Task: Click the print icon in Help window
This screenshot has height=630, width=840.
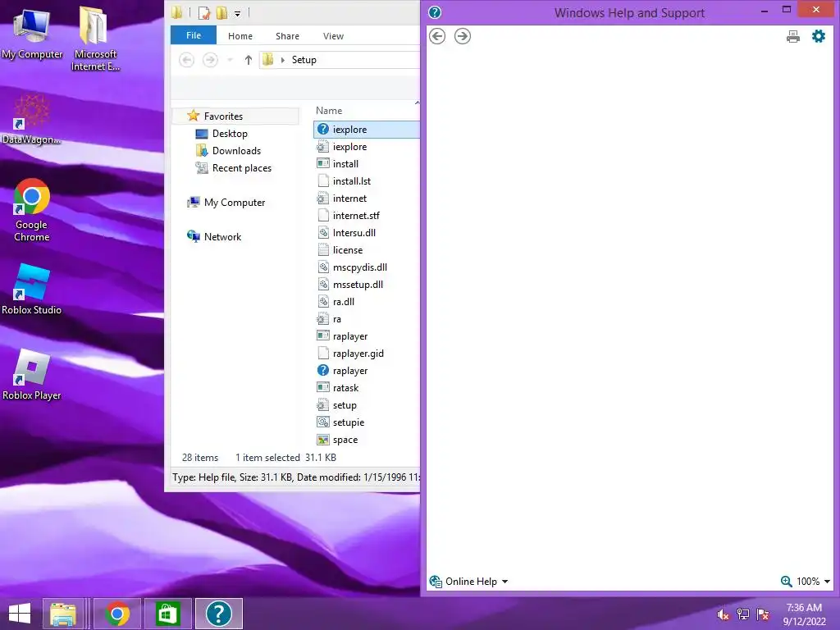Action: [x=793, y=36]
